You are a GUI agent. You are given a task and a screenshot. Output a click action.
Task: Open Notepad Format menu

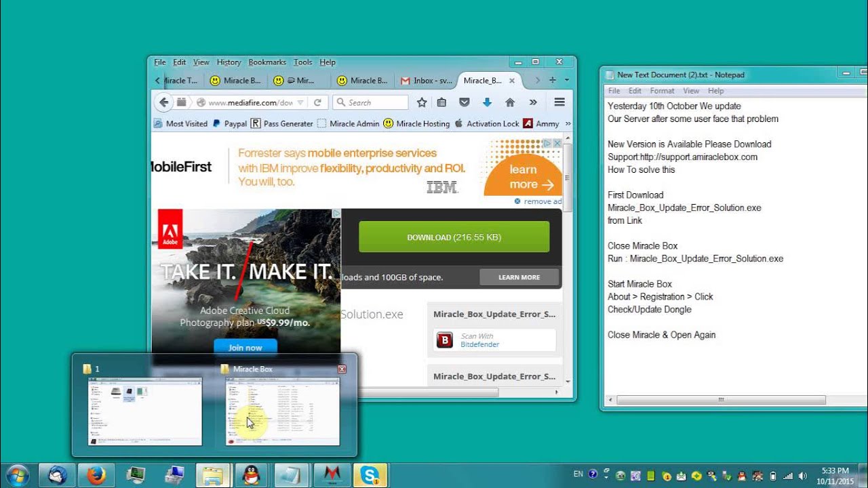(662, 91)
